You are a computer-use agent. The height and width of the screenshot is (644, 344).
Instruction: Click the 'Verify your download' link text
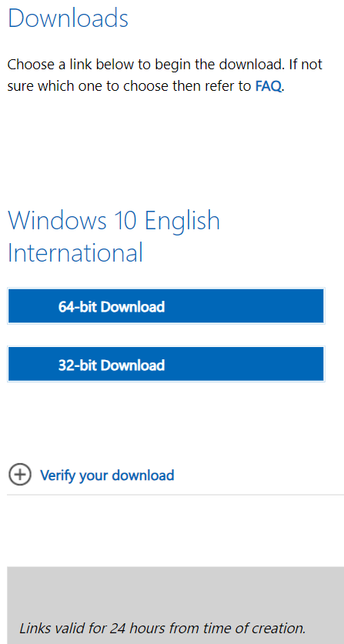(x=107, y=475)
